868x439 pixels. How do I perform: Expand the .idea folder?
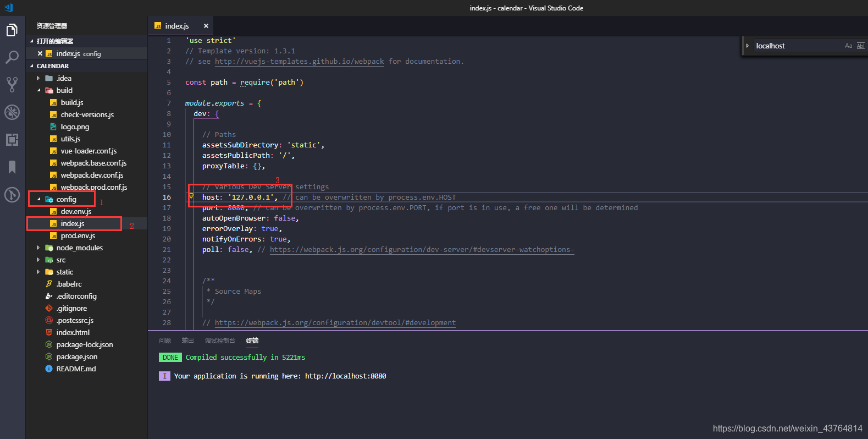tap(38, 78)
